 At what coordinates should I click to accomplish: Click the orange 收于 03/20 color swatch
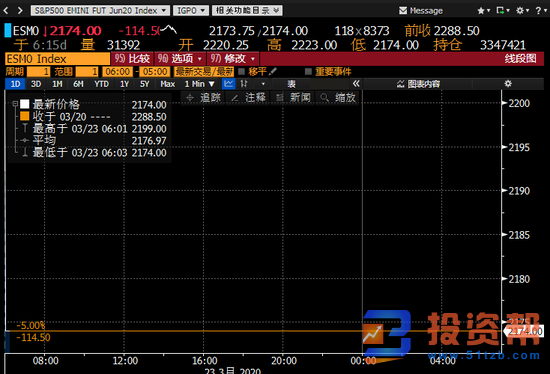[x=25, y=116]
